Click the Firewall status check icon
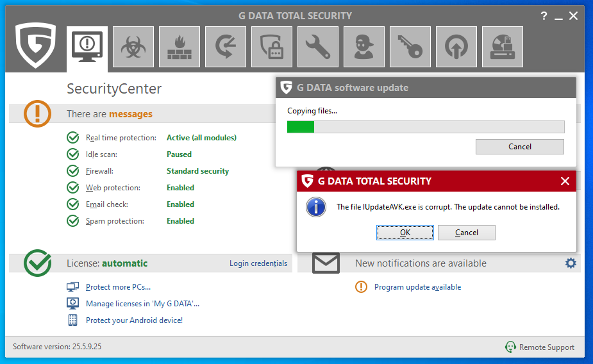Viewport: 593px width, 364px height. [72, 171]
